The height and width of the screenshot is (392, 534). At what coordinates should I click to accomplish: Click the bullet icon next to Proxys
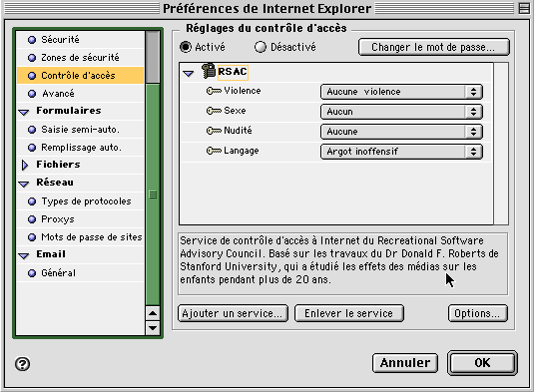32,219
